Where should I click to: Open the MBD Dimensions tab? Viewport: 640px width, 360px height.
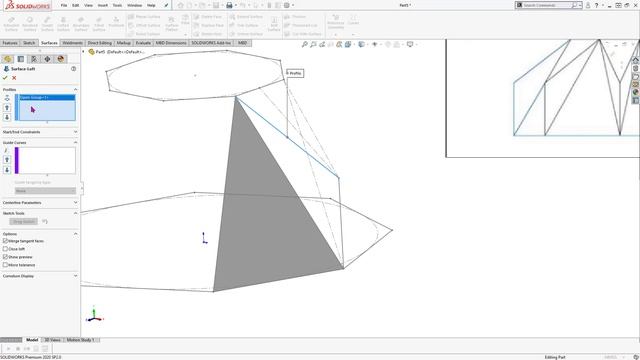[171, 43]
